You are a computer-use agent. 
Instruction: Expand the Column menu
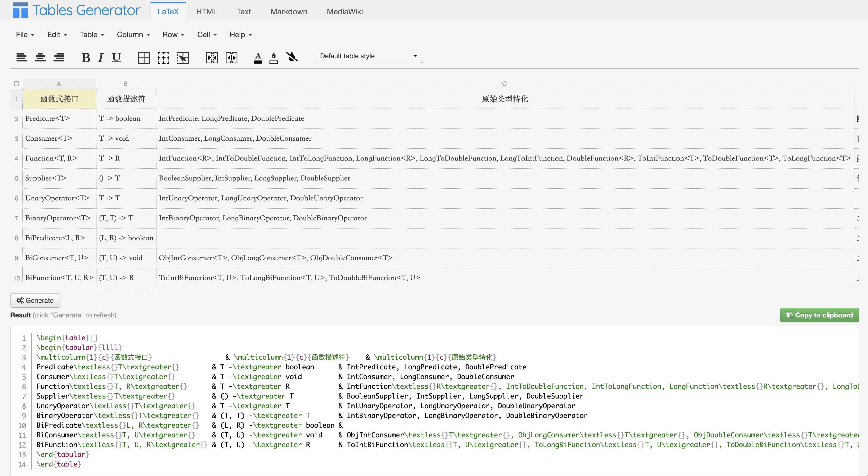point(133,35)
